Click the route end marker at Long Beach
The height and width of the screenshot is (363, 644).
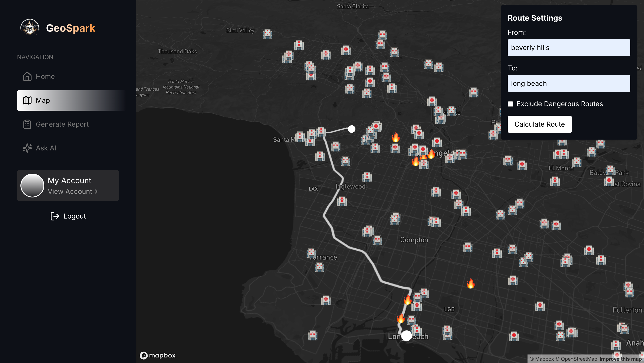tap(407, 336)
